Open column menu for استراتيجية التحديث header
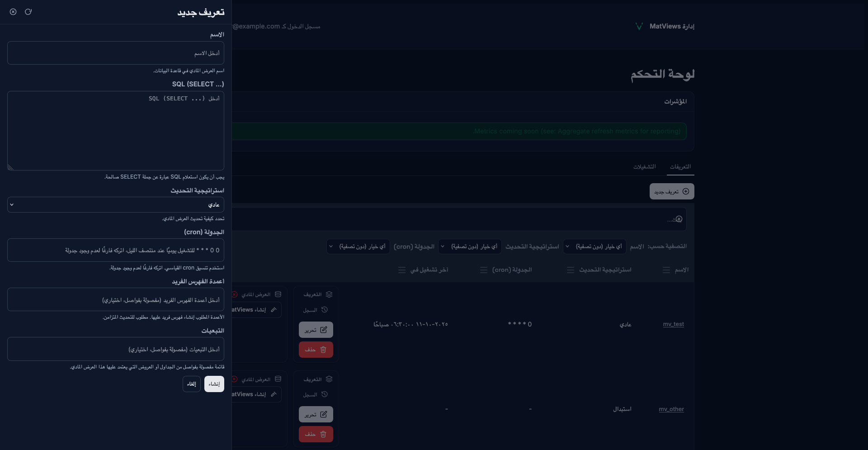Viewport: 868px width, 450px height. click(570, 270)
